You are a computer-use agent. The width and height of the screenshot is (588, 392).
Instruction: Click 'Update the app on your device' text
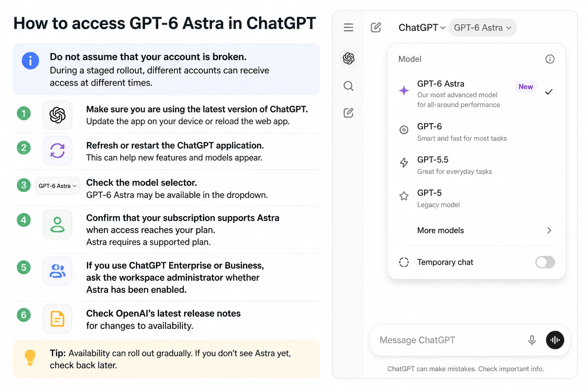[188, 121]
